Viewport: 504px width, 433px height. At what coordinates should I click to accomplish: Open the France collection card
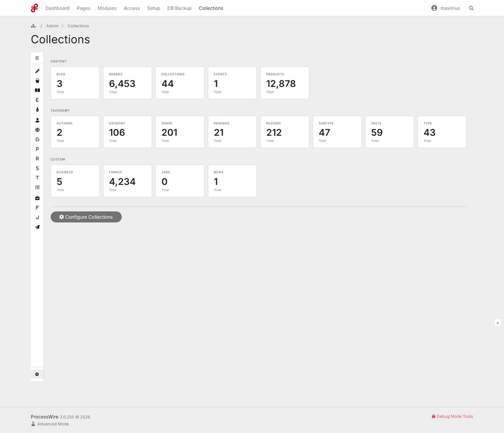tap(127, 181)
